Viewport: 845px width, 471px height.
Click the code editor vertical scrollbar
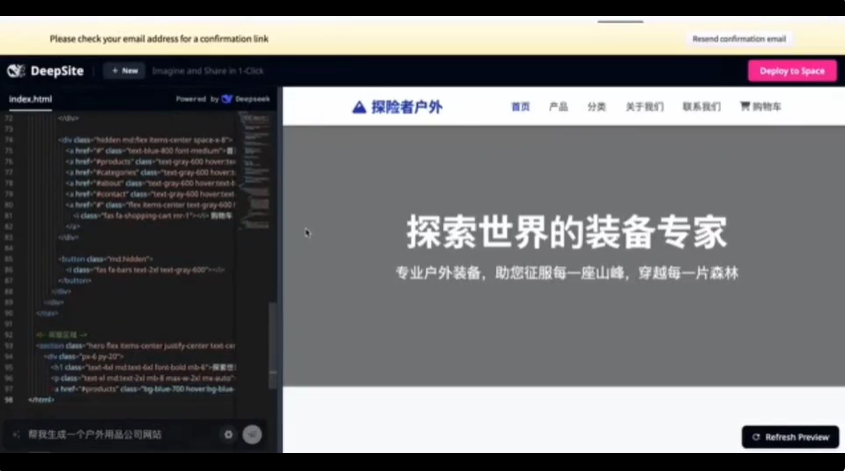pyautogui.click(x=273, y=345)
